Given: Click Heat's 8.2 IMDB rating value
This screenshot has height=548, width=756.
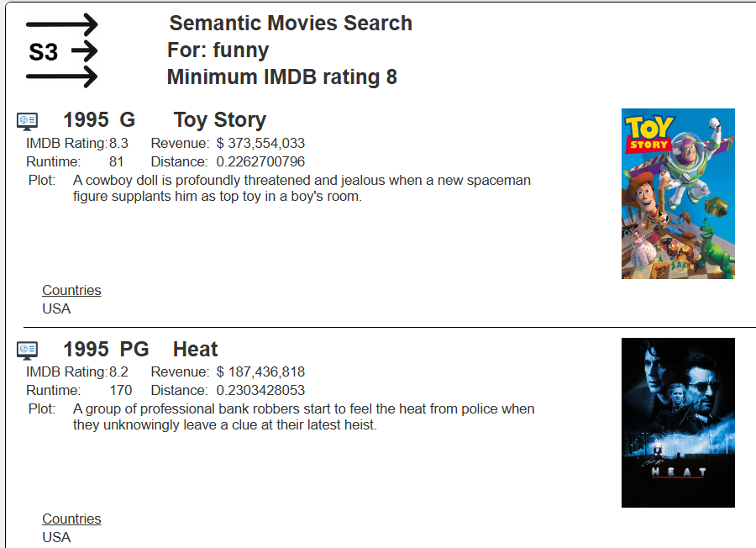Looking at the screenshot, I should click(118, 371).
